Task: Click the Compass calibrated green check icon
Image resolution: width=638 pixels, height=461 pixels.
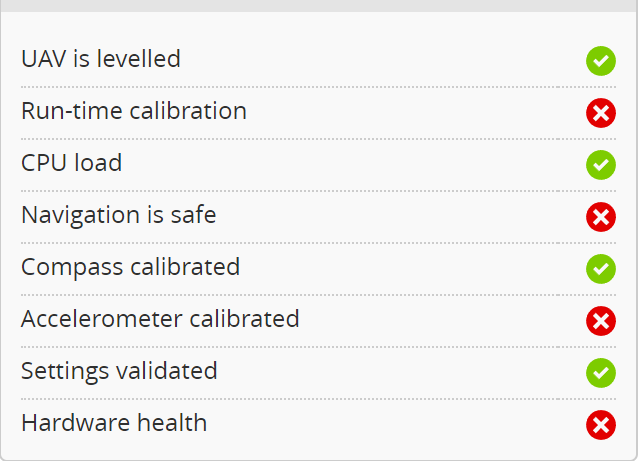Action: [x=600, y=269]
